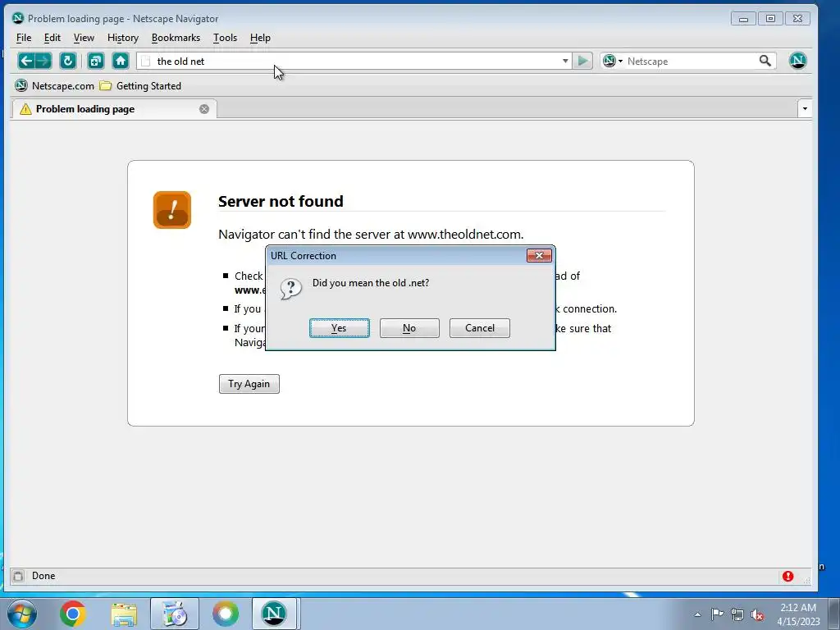Reload the page with refresh icon
The height and width of the screenshot is (630, 840).
(68, 61)
